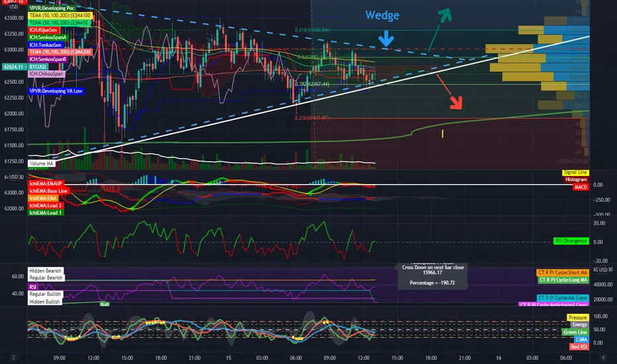Click the ICH:TenkanSen label
Screen dimensions: 617x364
[x=46, y=45]
